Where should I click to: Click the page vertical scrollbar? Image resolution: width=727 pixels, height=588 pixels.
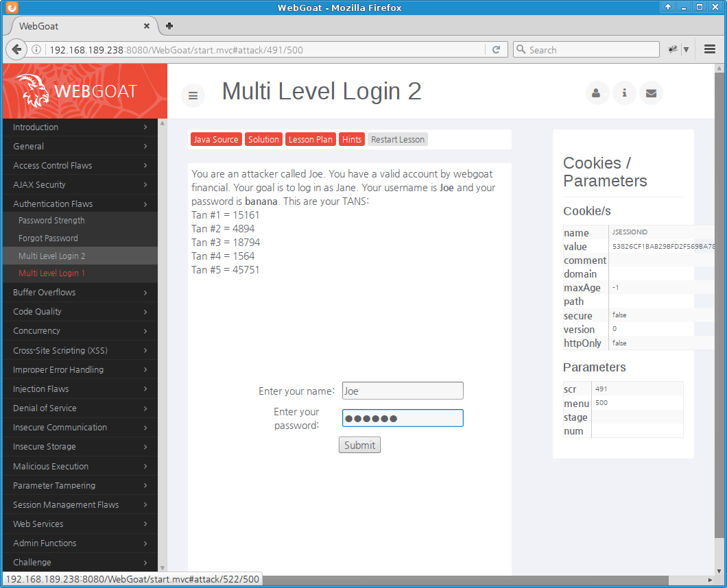tap(719, 306)
